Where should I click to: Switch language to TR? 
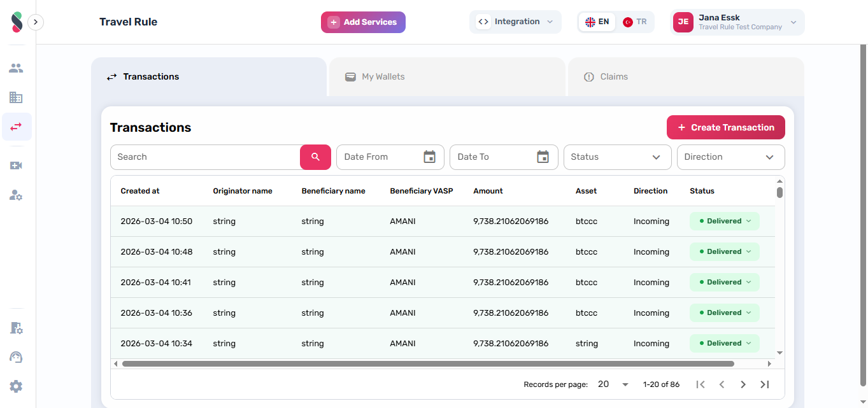pyautogui.click(x=635, y=22)
